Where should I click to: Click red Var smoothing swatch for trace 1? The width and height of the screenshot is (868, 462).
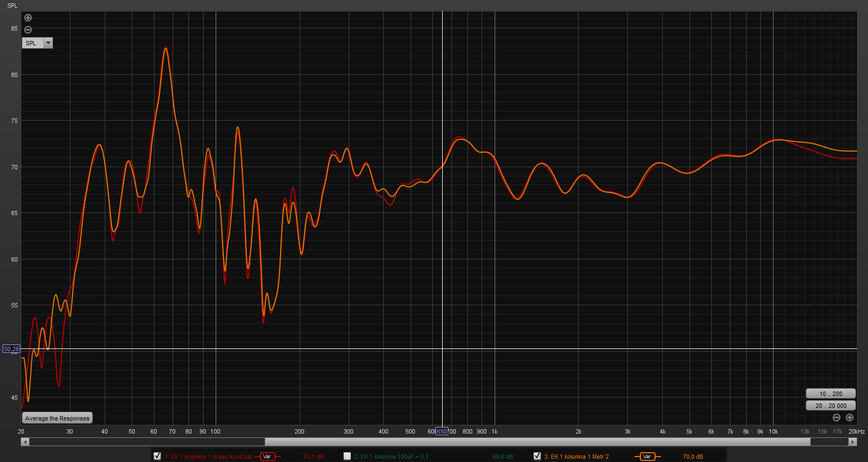click(267, 457)
